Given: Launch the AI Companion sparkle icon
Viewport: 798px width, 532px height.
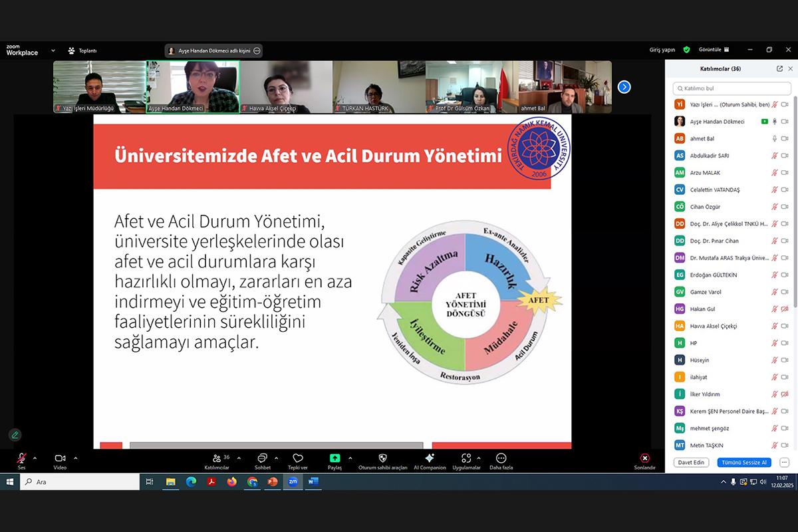Looking at the screenshot, I should coord(430,458).
